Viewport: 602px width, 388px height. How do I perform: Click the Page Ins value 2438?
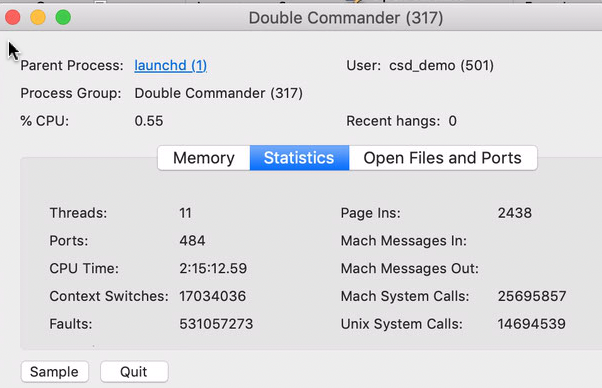[515, 213]
